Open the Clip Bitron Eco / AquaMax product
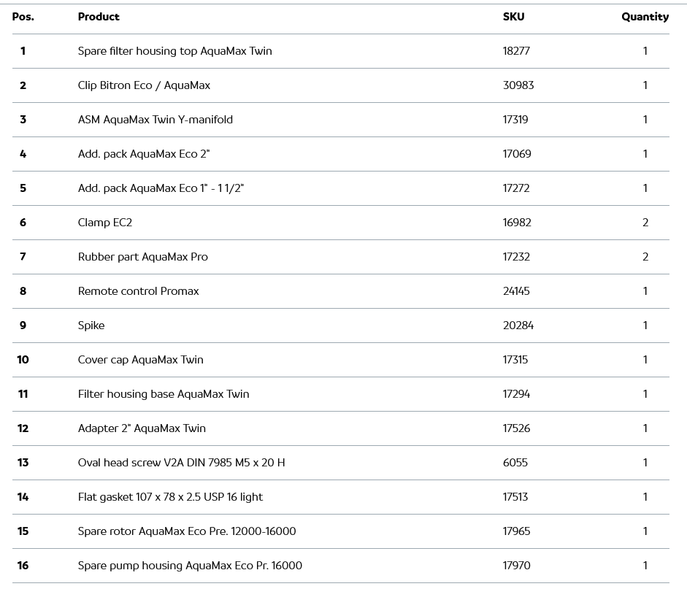The image size is (687, 616). 144,85
